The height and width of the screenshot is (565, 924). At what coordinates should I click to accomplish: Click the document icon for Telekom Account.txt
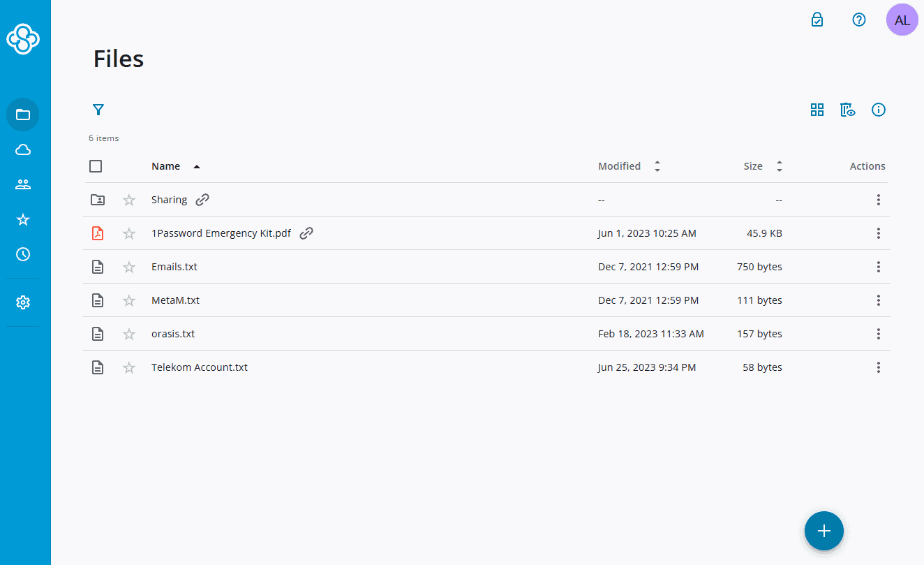98,367
